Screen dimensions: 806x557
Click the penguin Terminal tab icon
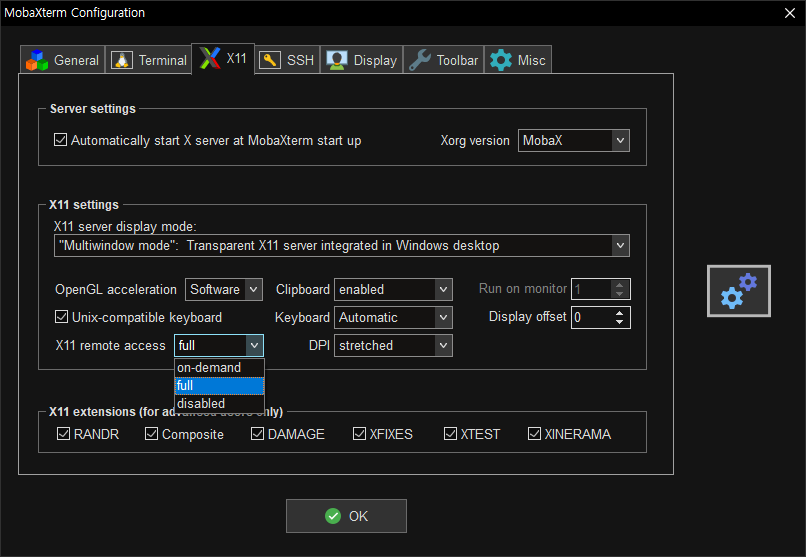(122, 60)
